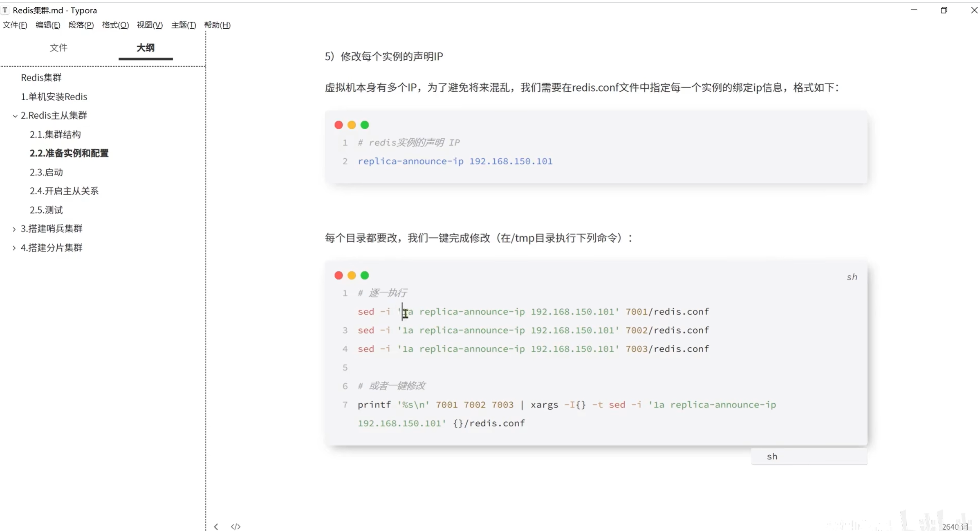Screen dimensions: 980x531
Task: Switch to the 文件 sidebar tab
Action: click(58, 47)
